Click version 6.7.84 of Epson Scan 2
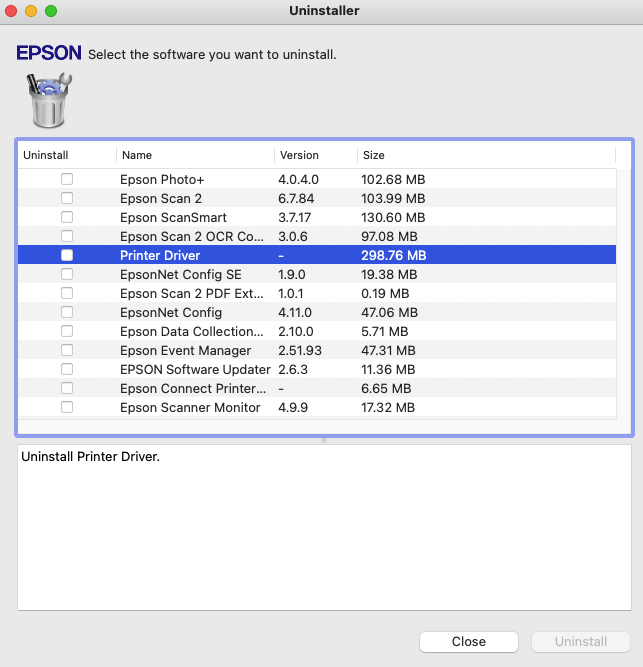Viewport: 643px width, 667px height. pos(296,199)
